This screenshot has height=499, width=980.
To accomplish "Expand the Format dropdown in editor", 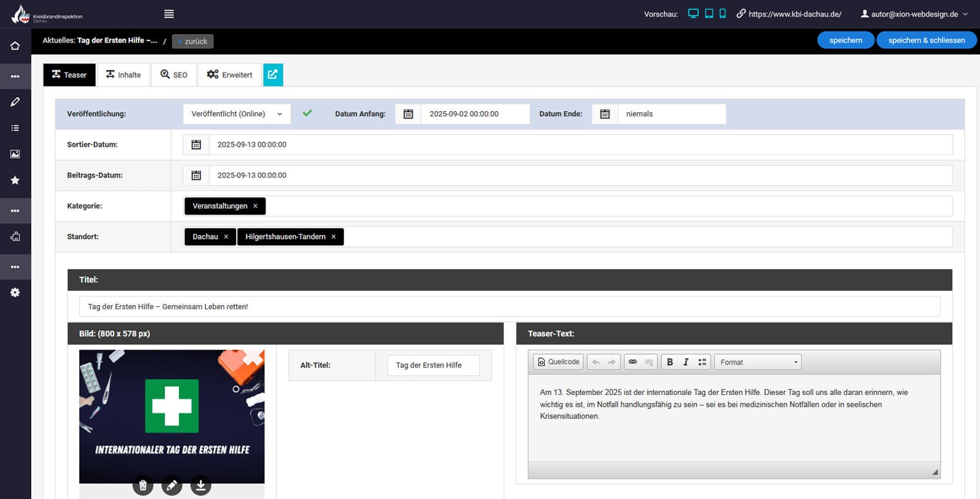I will (758, 362).
